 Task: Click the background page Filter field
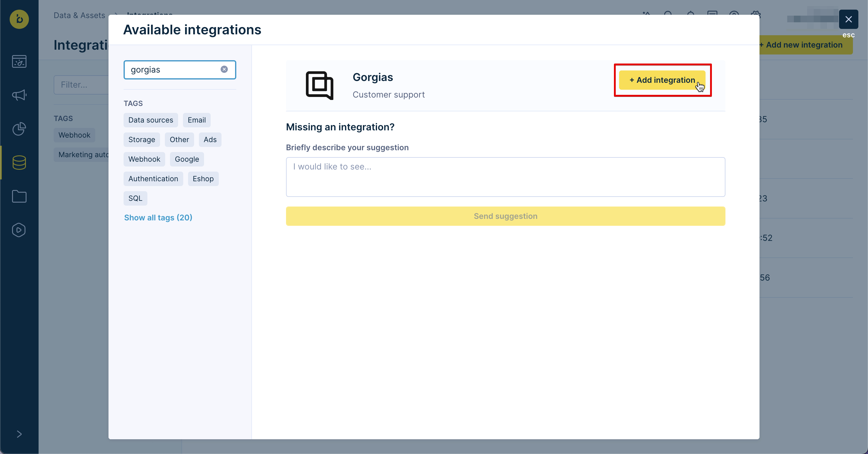pyautogui.click(x=81, y=85)
